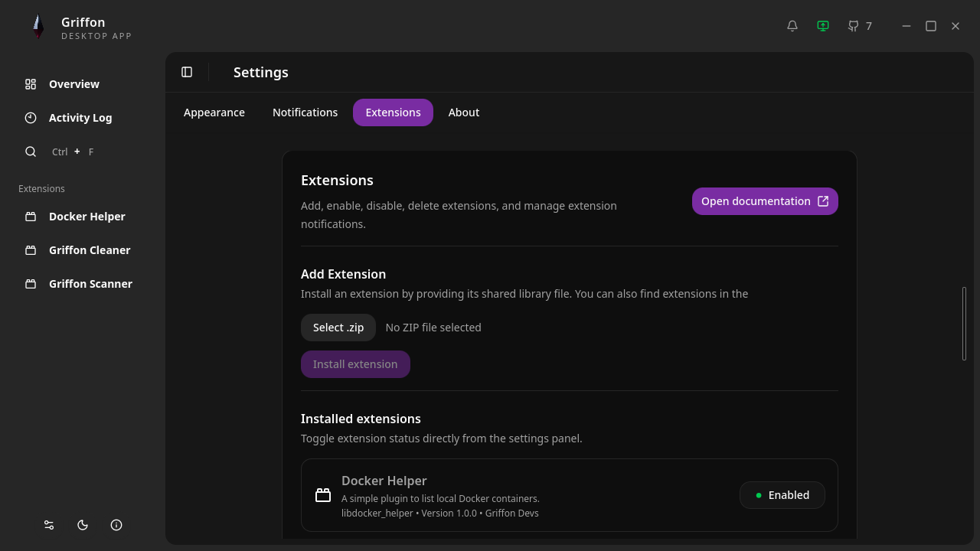The width and height of the screenshot is (980, 551).
Task: Click the Open documentation button
Action: pyautogui.click(x=765, y=201)
